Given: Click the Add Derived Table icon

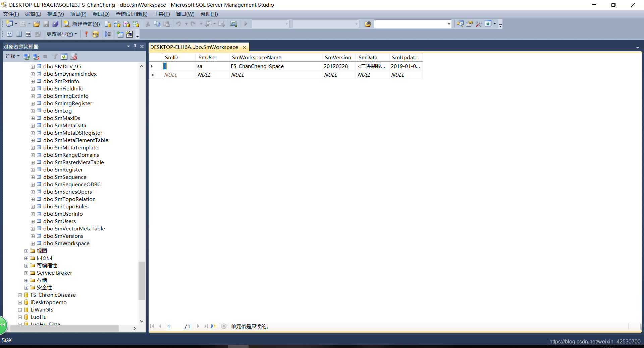Looking at the screenshot, I should click(x=129, y=34).
